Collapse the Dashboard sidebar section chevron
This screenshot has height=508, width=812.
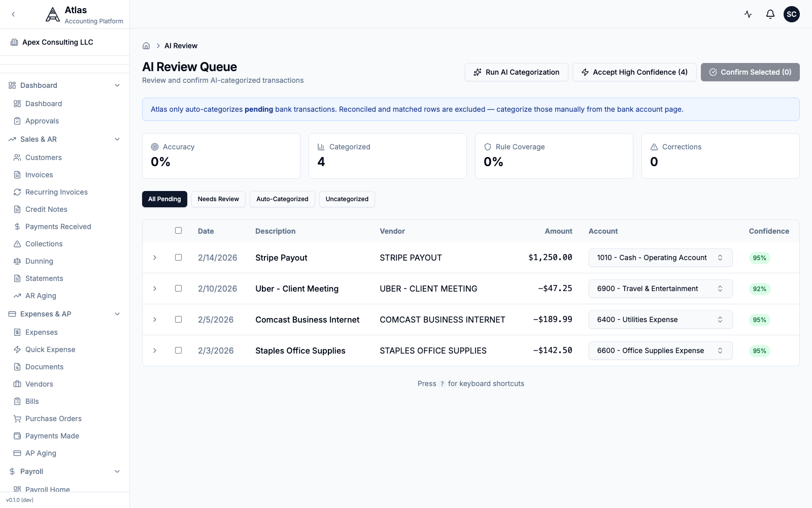point(117,85)
